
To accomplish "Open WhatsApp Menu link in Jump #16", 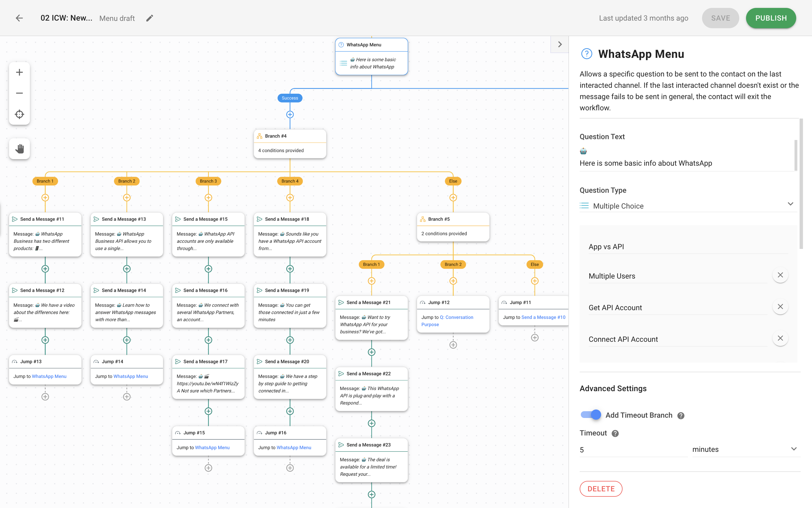I will pyautogui.click(x=294, y=448).
